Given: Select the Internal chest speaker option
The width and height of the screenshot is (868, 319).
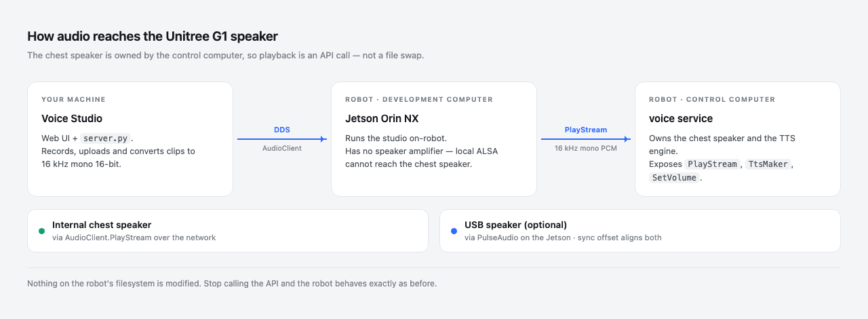Looking at the screenshot, I should [x=228, y=231].
